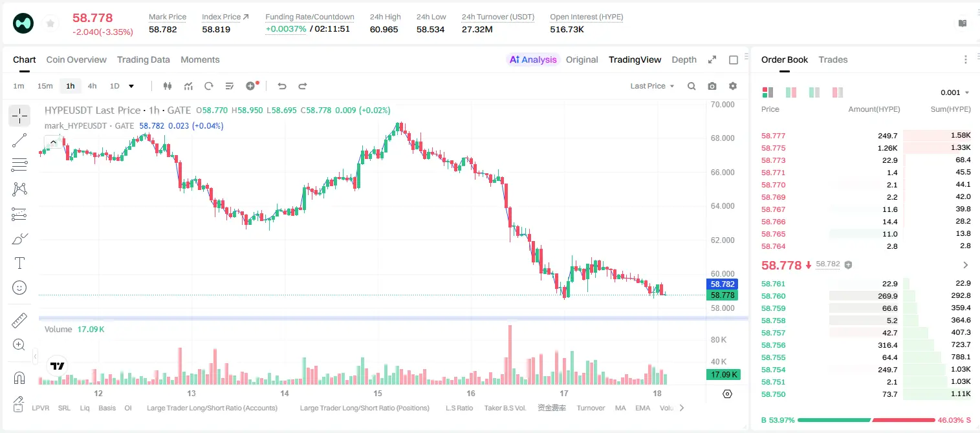Switch to the Trades tab

(x=833, y=59)
